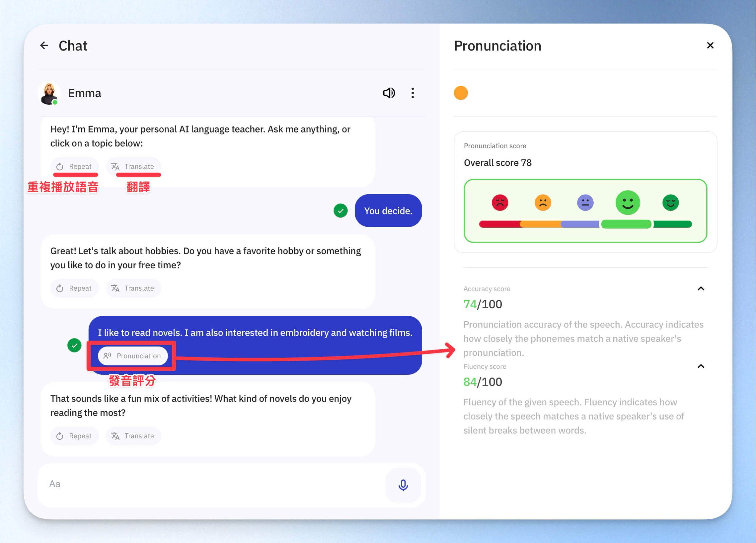Go back using the arrow beside Chat
Screen dimensions: 756x543
(44, 45)
